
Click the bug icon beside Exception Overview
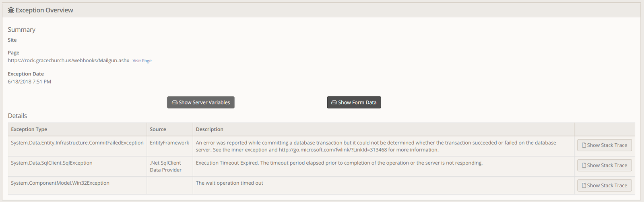11,10
